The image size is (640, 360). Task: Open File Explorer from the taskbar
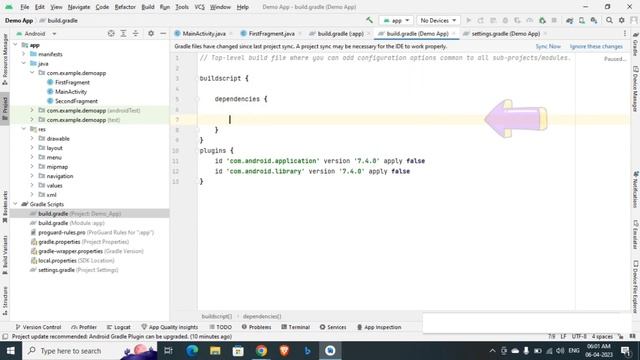[215, 351]
